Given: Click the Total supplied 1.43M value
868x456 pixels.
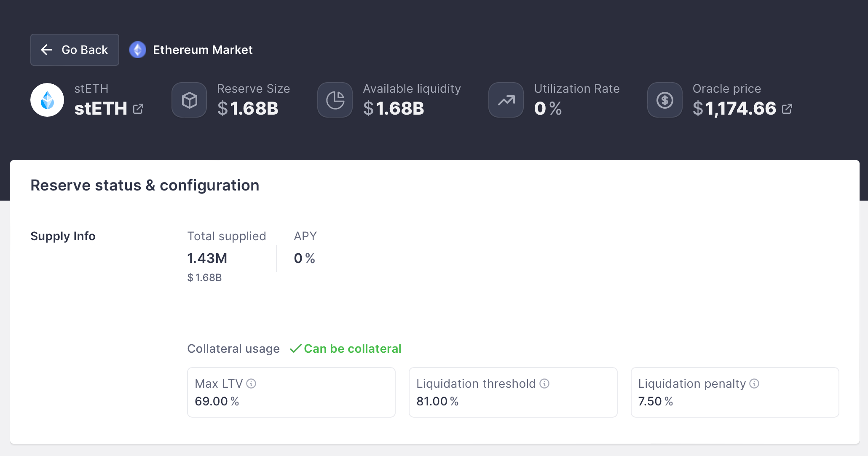Looking at the screenshot, I should (x=207, y=258).
